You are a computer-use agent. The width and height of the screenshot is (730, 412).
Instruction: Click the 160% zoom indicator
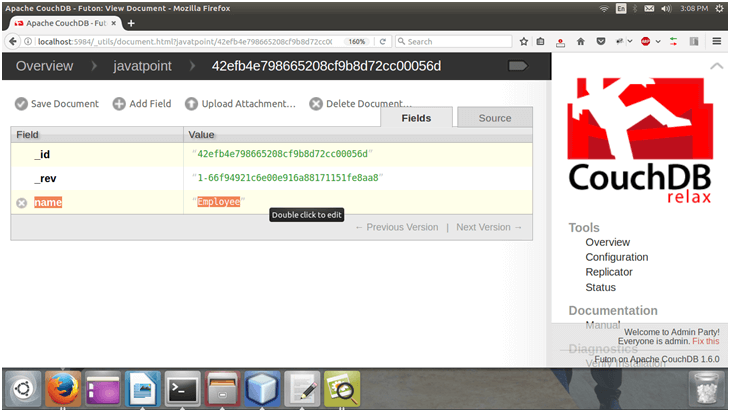pos(357,41)
